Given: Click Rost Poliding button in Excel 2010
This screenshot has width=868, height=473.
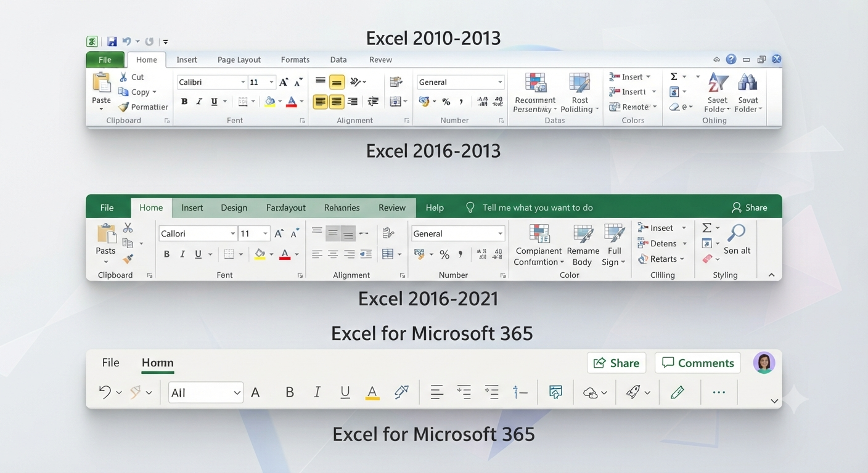Looking at the screenshot, I should (x=579, y=92).
